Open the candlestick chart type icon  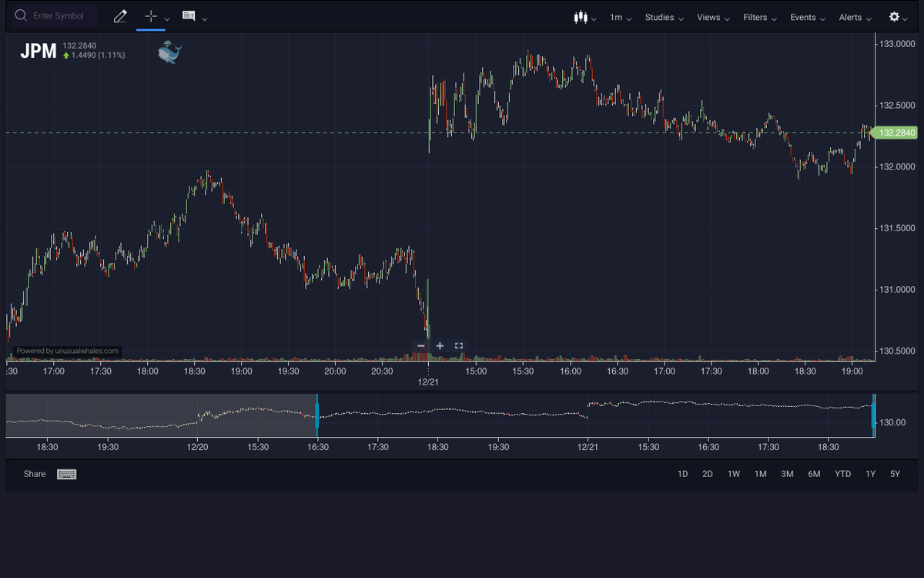click(x=581, y=17)
